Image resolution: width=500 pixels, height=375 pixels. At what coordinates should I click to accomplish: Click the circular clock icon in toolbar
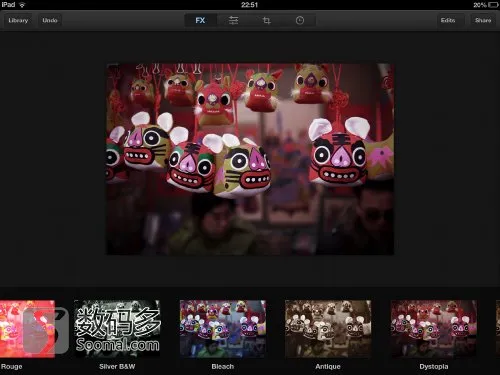coord(300,20)
